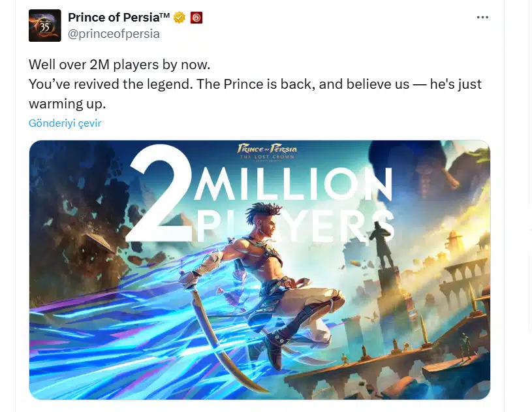Image resolution: width=532 pixels, height=412 pixels.
Task: Click the red Ubisoft affiliate badge
Action: point(196,18)
